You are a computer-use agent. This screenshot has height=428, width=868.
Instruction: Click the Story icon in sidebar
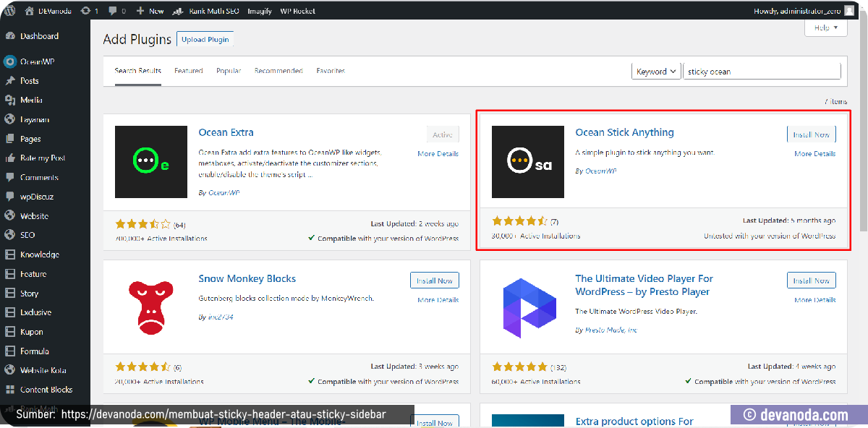pyautogui.click(x=10, y=294)
